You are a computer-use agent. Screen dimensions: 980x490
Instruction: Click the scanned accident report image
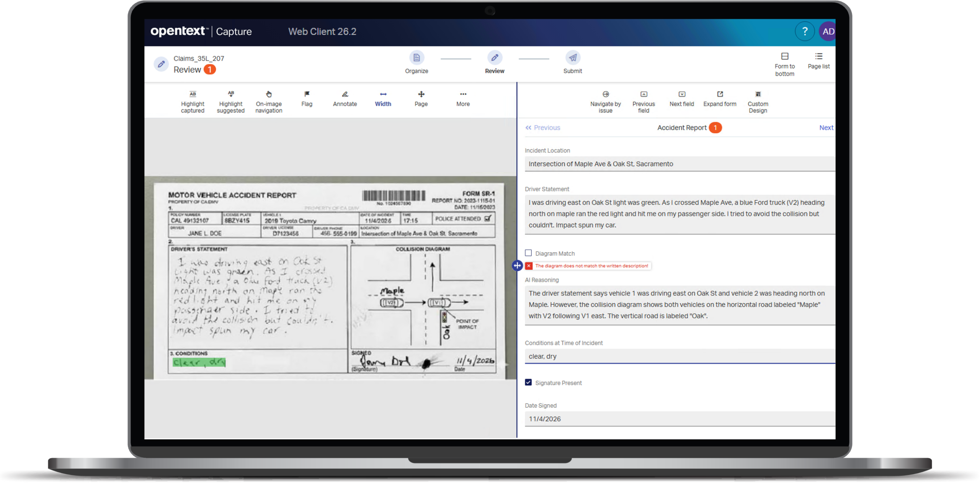click(x=330, y=278)
